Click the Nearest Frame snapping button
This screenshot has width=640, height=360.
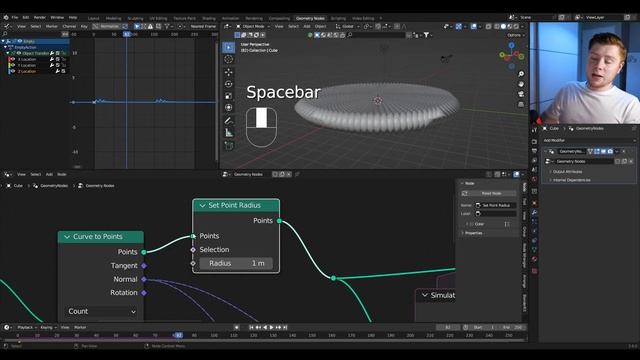point(203,26)
